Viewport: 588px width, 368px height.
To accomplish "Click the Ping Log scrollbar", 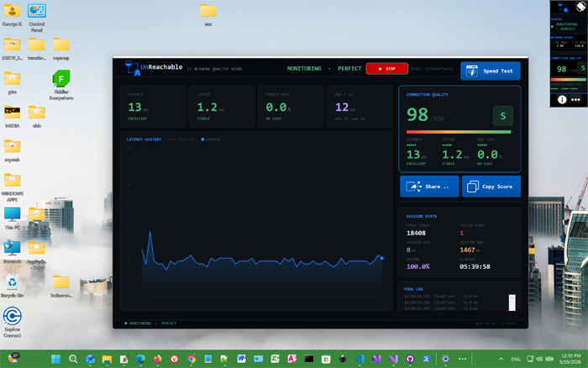I will tap(512, 302).
